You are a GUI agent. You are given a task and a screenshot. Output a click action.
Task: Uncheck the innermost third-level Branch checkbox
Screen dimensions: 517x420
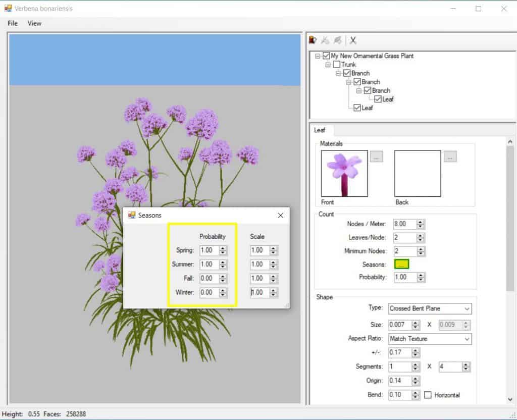(368, 90)
